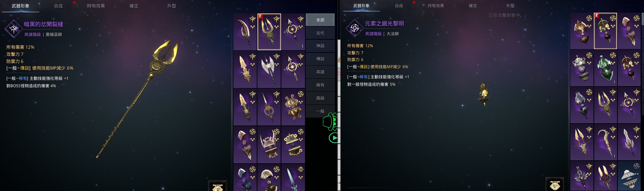Select the hooked staff weapon icon

(x=605, y=142)
